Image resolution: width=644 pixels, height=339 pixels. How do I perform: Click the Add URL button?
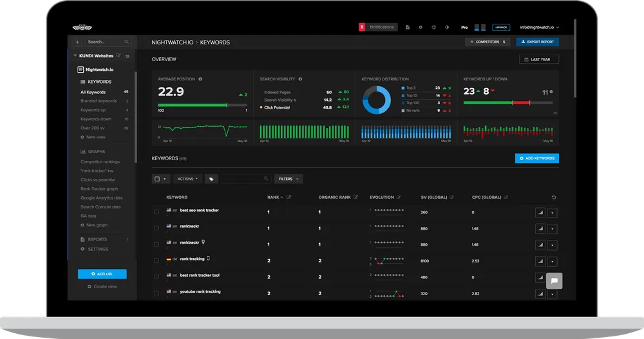pos(102,274)
